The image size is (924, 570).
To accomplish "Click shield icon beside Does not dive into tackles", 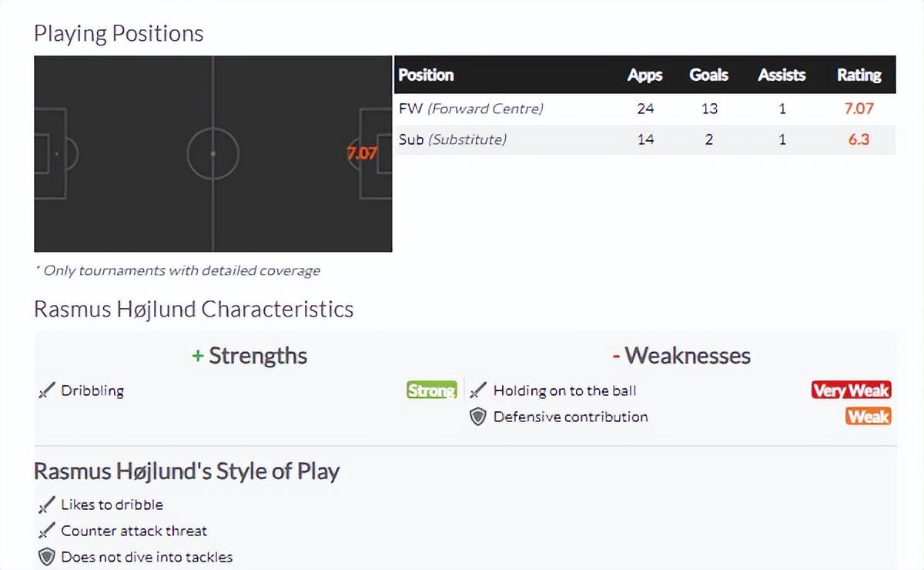I will tap(46, 557).
